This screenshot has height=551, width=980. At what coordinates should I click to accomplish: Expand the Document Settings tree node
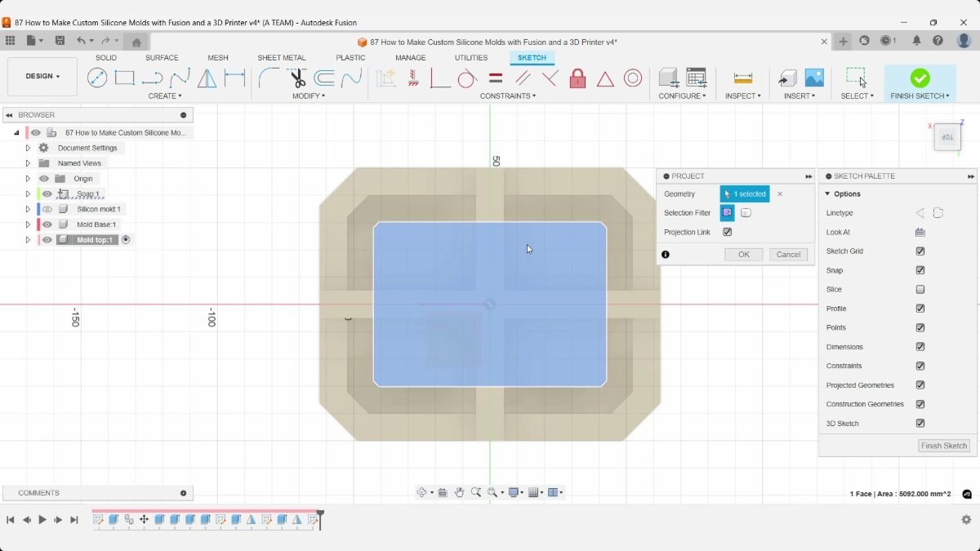click(28, 148)
